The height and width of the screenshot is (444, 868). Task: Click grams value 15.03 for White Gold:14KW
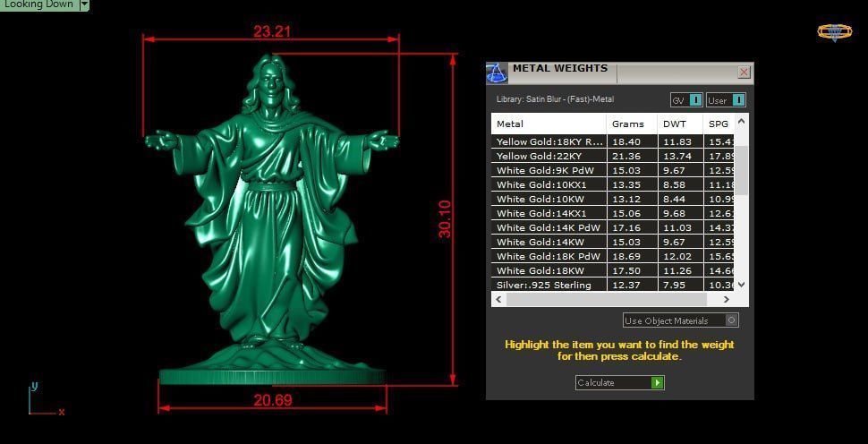coord(626,243)
